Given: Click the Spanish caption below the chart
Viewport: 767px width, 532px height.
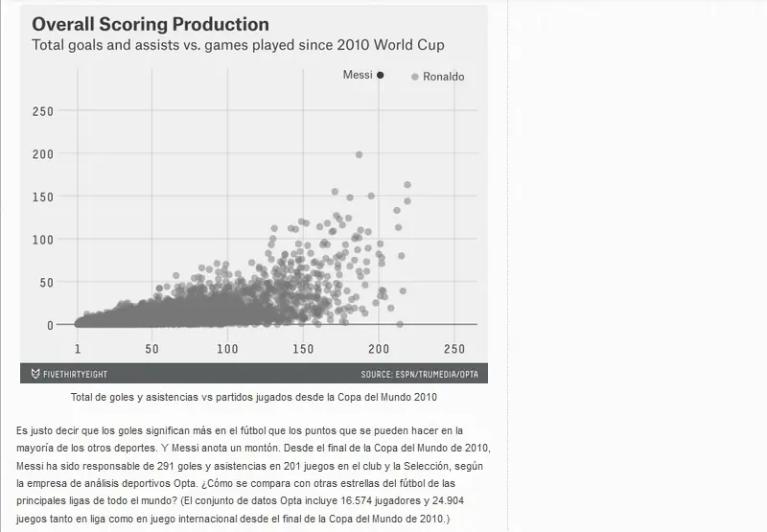Looking at the screenshot, I should [x=254, y=397].
